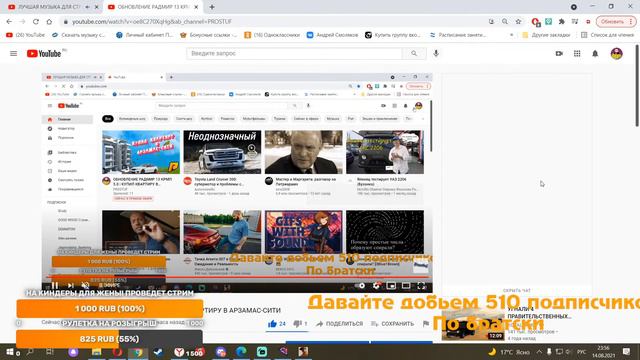Image resolution: width=640 pixels, height=360 pixels.
Task: Pause the YouTube video
Action: [x=55, y=286]
